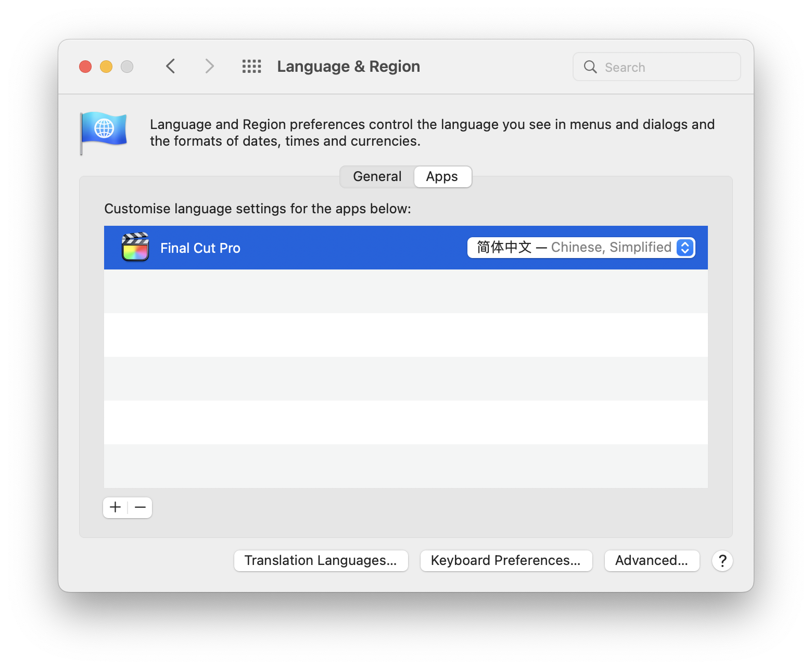Viewport: 812px width, 669px height.
Task: Open the Chinese, Simplified language dropdown
Action: tap(581, 248)
